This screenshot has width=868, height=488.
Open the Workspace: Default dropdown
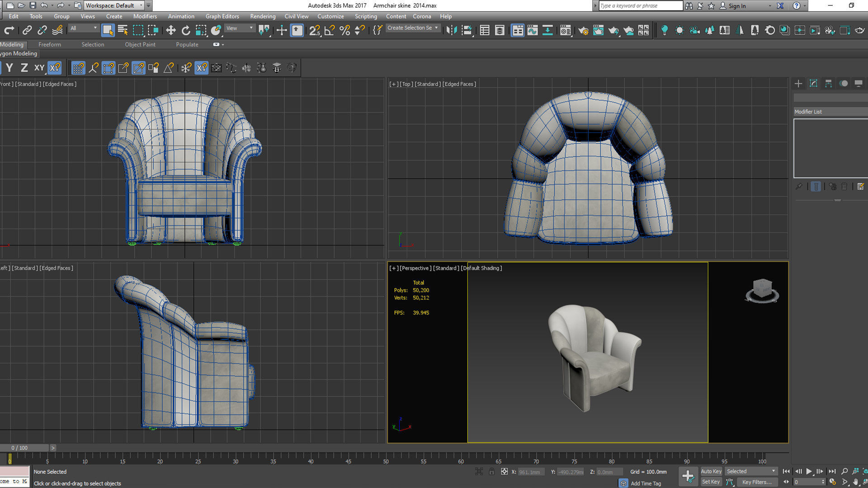[114, 5]
